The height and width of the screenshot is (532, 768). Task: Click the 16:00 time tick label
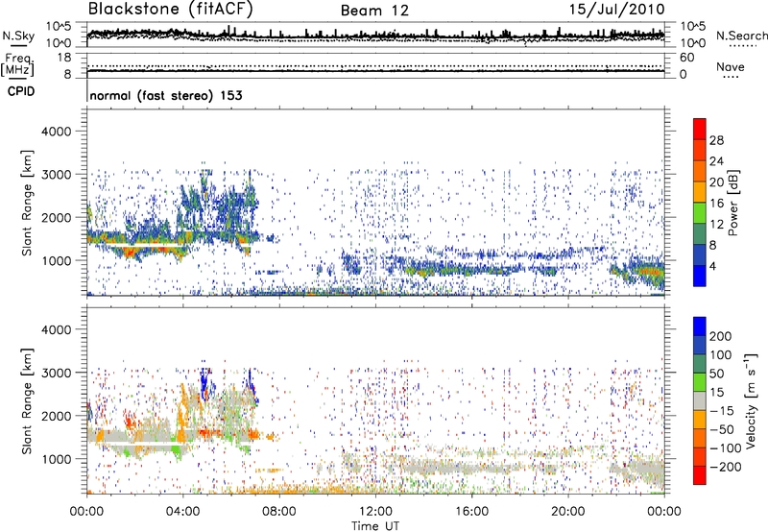coord(471,512)
